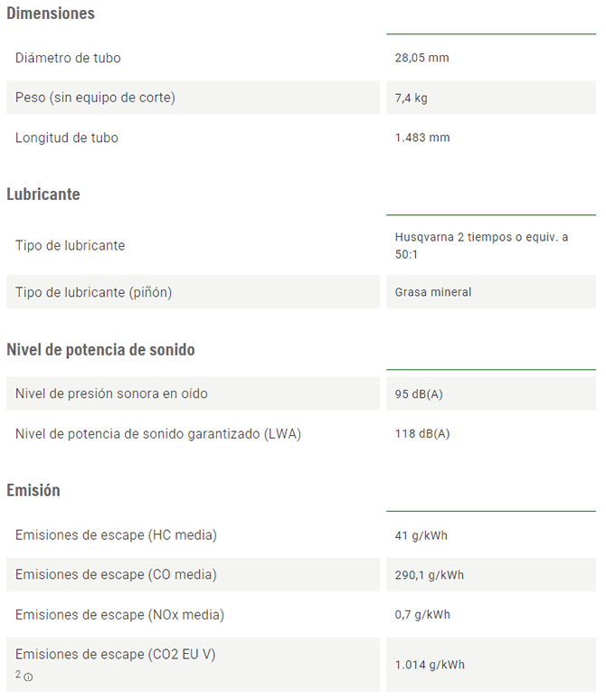The image size is (606, 700).
Task: Click the info icon beside footnote 2
Action: (x=29, y=677)
